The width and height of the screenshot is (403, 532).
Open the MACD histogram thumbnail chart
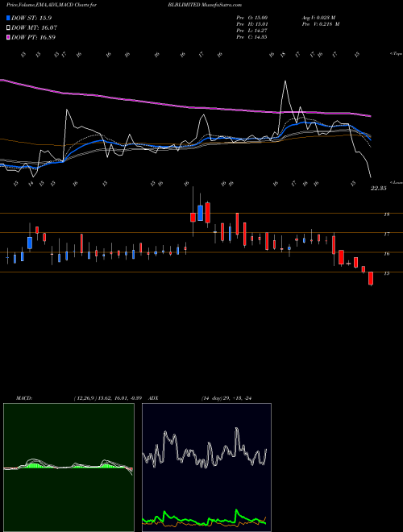click(69, 468)
